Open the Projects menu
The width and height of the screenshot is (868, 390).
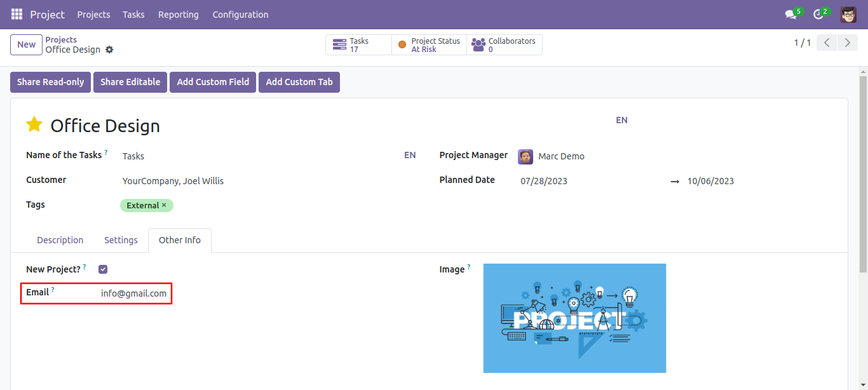pyautogui.click(x=93, y=14)
